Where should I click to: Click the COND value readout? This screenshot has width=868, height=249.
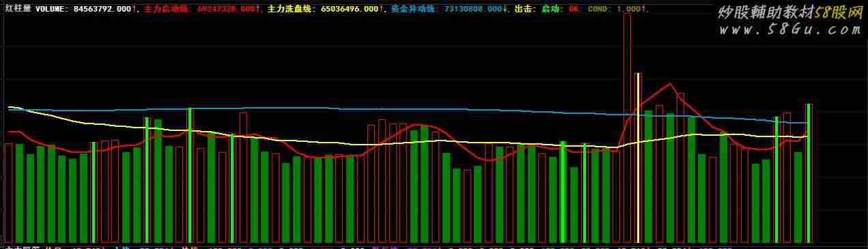pos(616,9)
